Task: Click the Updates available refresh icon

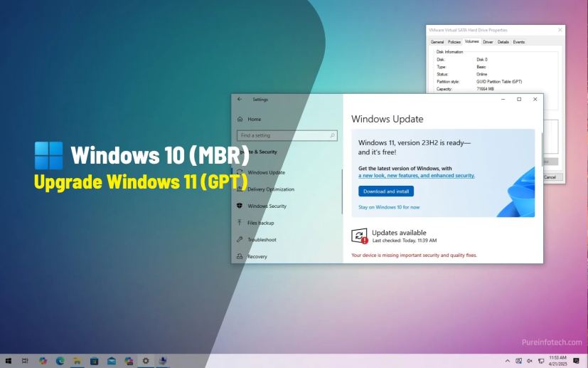Action: 359,236
